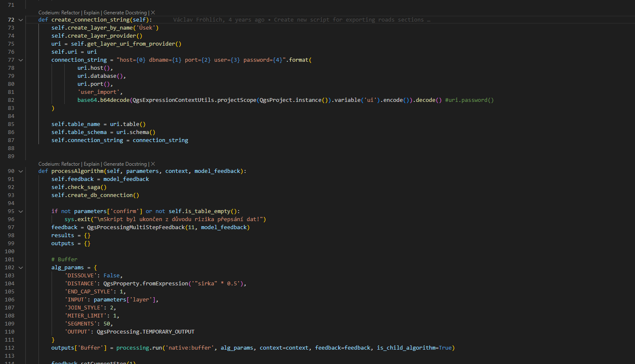The width and height of the screenshot is (635, 364).
Task: Collapse the create_connection_string function at line 72
Action: pyautogui.click(x=21, y=20)
